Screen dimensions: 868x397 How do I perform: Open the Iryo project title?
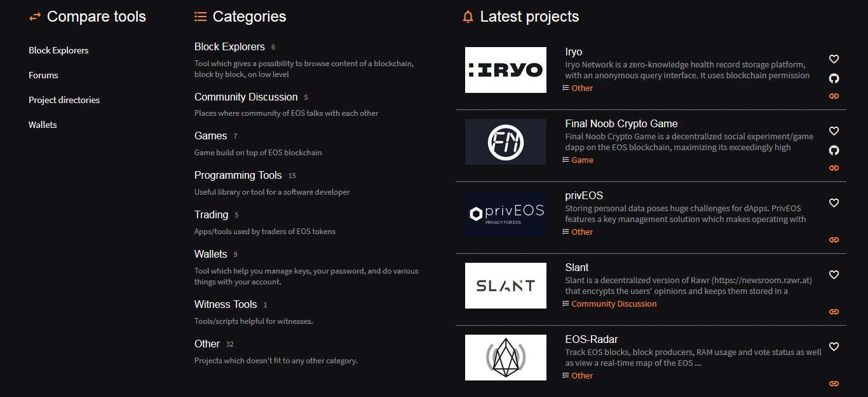coord(574,52)
